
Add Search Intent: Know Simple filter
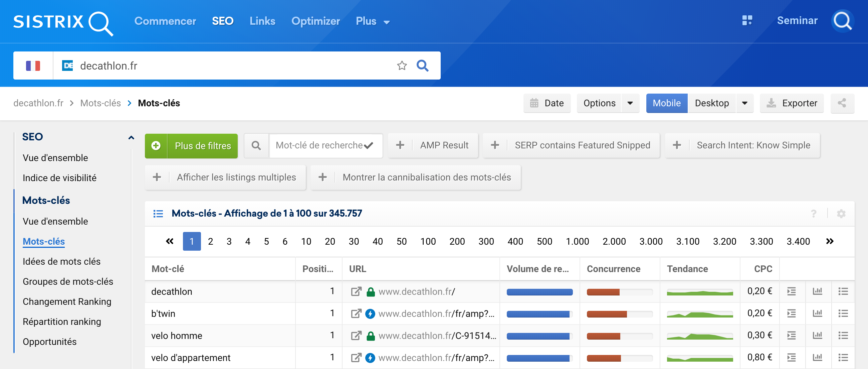coord(742,145)
